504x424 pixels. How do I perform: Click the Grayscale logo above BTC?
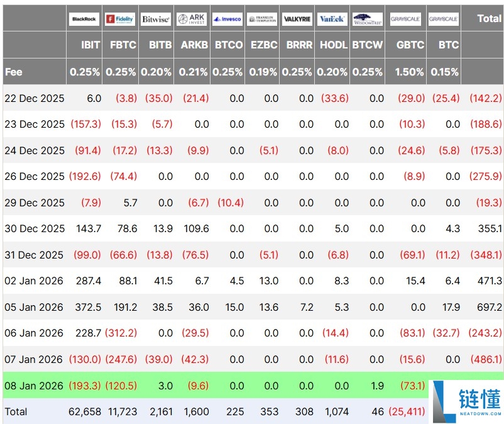pos(444,19)
